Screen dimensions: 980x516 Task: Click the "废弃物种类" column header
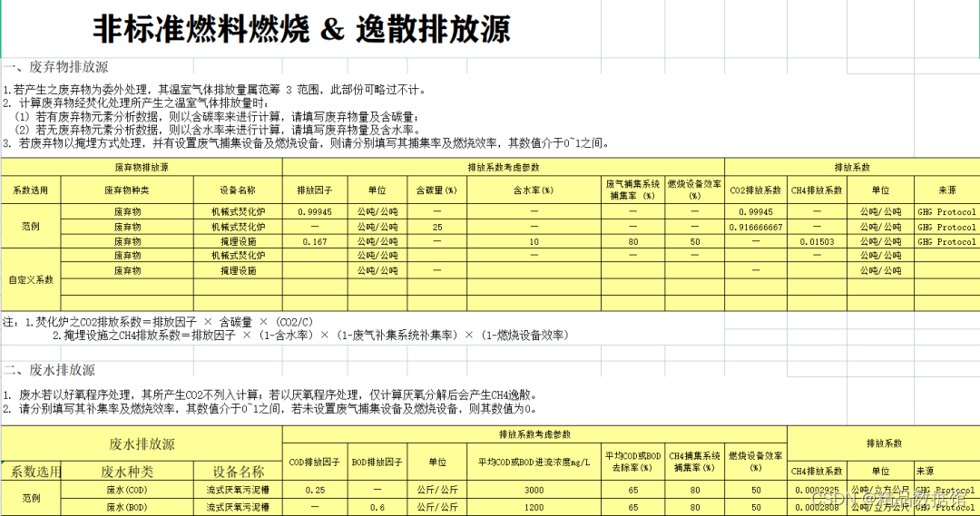pos(127,190)
